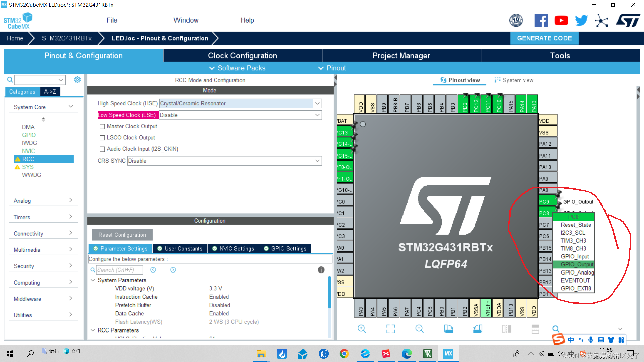Open the CRS SYNC dropdown

tap(317, 161)
